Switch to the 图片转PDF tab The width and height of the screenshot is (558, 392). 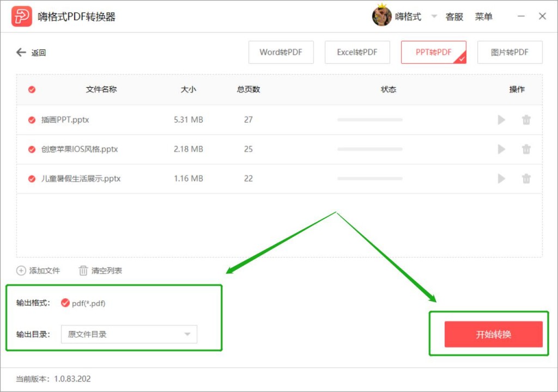510,52
